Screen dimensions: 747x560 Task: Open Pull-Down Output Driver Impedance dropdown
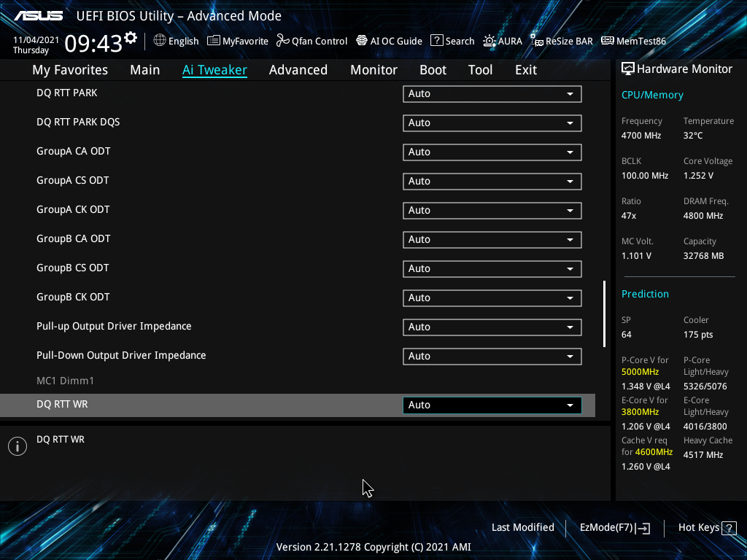tap(492, 356)
